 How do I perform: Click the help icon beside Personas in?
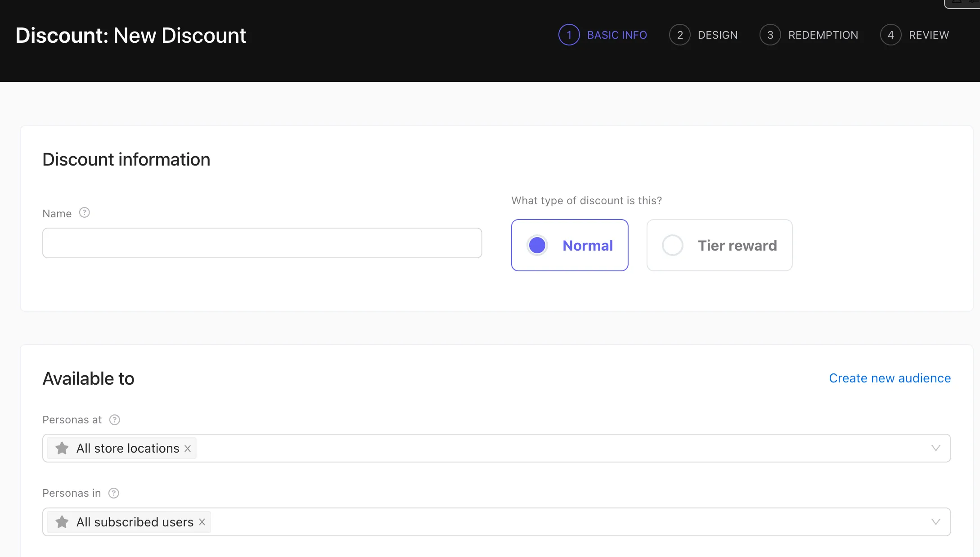[x=114, y=493]
